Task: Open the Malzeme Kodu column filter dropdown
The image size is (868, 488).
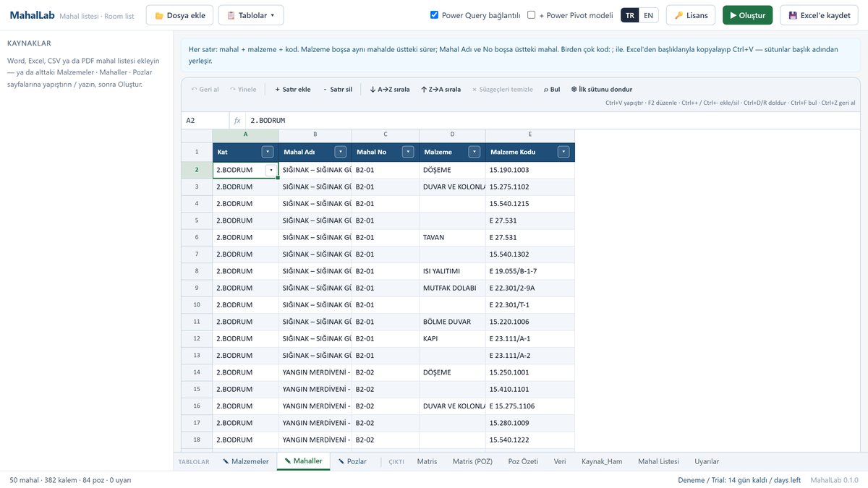Action: tap(563, 152)
